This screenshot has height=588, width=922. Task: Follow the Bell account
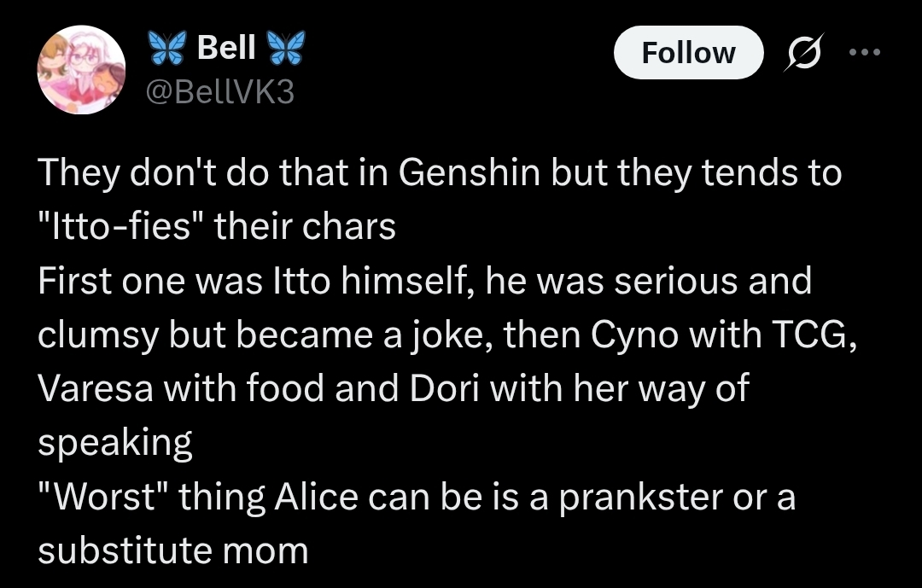(x=689, y=52)
